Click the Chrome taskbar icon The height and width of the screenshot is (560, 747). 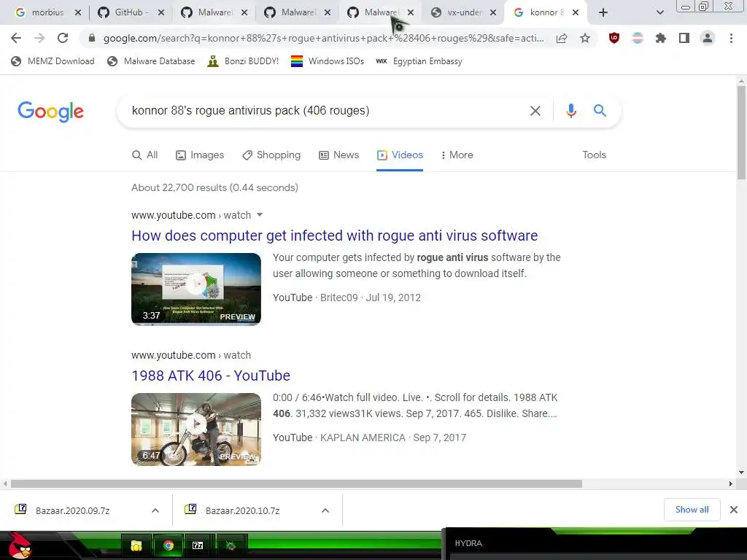169,545
